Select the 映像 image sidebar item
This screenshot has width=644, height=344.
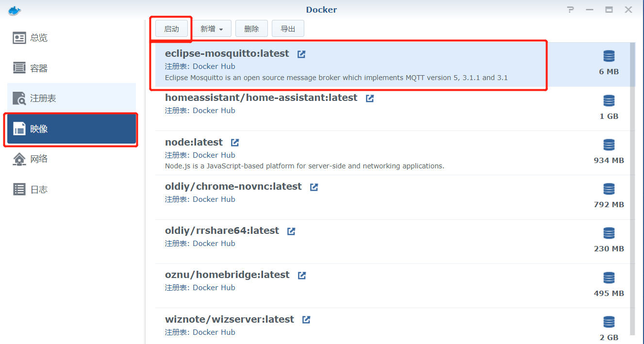point(71,129)
